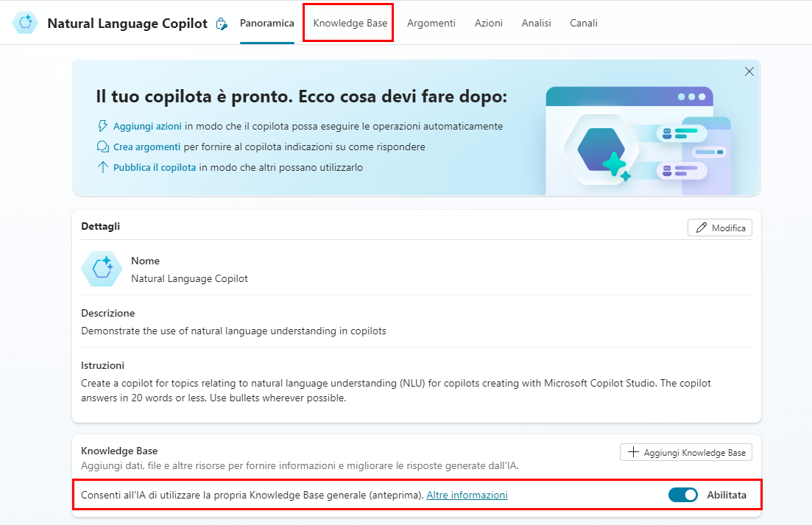
Task: Select the Canali tab
Action: click(583, 23)
